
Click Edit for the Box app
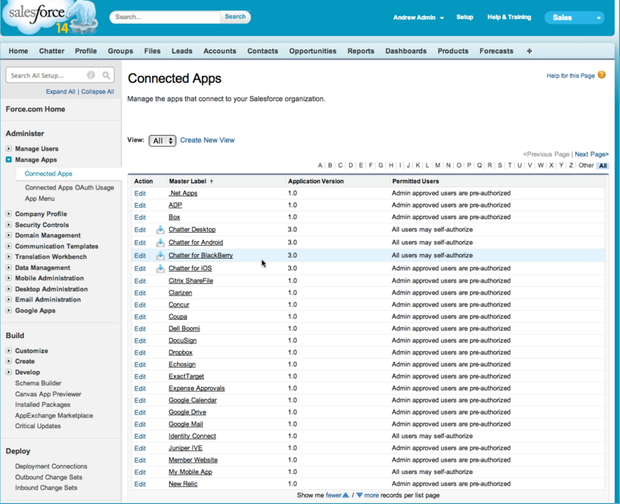coord(140,217)
